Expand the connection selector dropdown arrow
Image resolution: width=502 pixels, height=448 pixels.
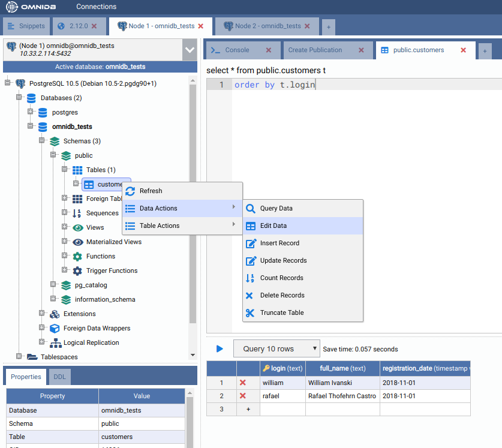click(190, 50)
